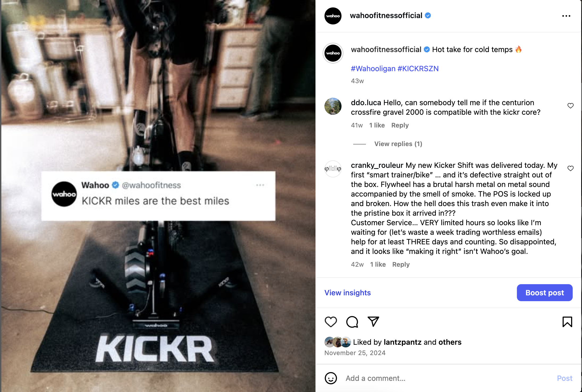
Task: Open View insights link
Action: point(347,293)
